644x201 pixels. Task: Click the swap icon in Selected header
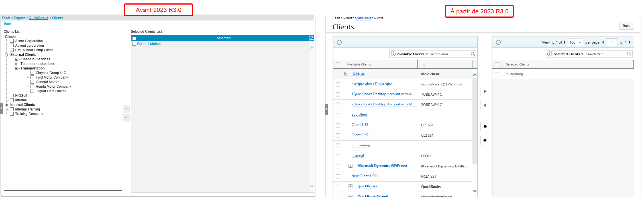click(x=312, y=38)
